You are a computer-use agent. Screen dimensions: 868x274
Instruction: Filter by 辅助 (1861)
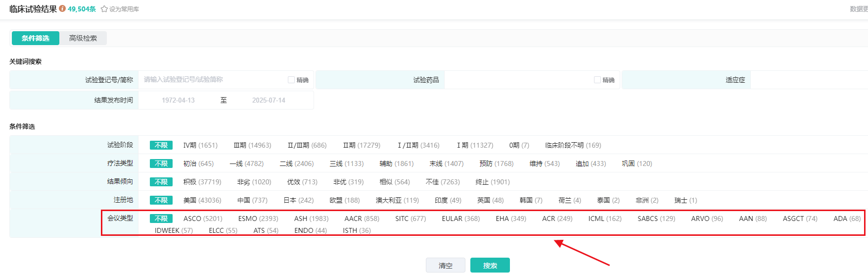397,164
